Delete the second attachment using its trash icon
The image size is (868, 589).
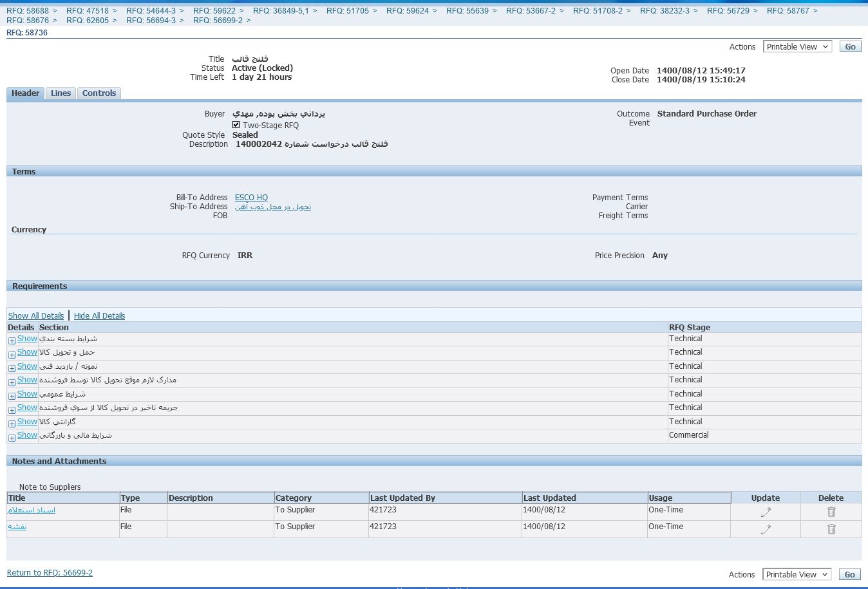(x=831, y=529)
